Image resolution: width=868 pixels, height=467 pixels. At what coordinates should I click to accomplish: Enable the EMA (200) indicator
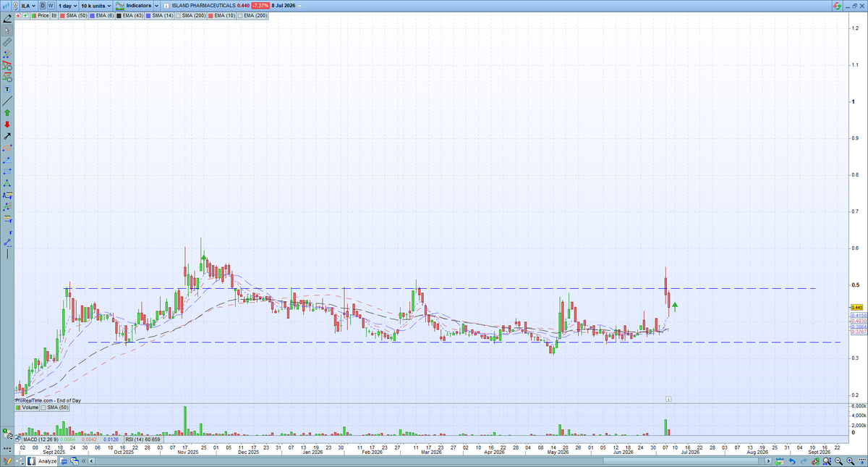click(x=252, y=15)
